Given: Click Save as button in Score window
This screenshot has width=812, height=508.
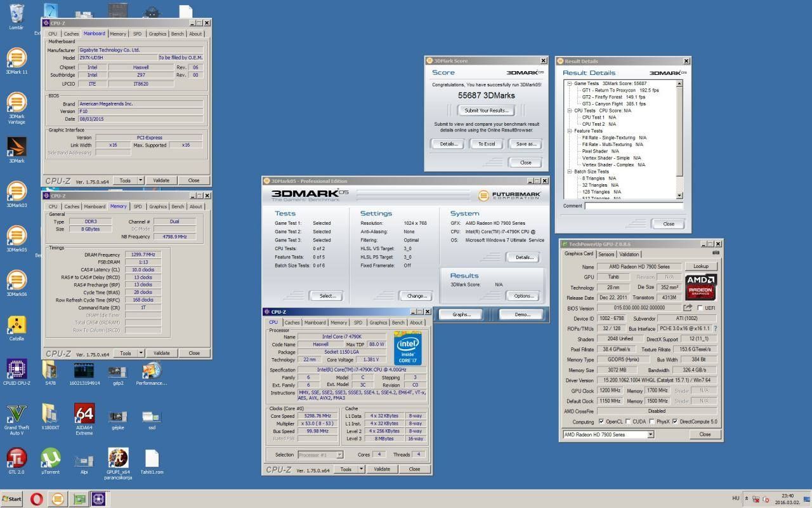Looking at the screenshot, I should click(526, 144).
